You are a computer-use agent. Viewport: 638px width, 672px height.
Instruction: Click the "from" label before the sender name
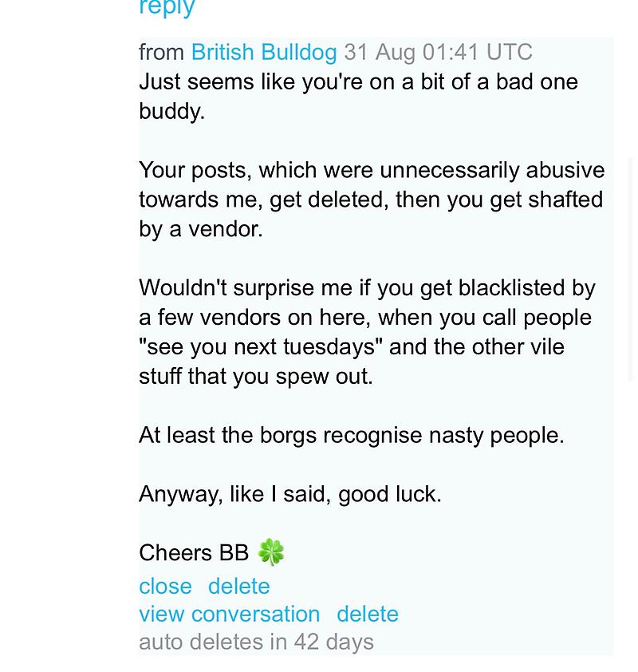coord(161,52)
